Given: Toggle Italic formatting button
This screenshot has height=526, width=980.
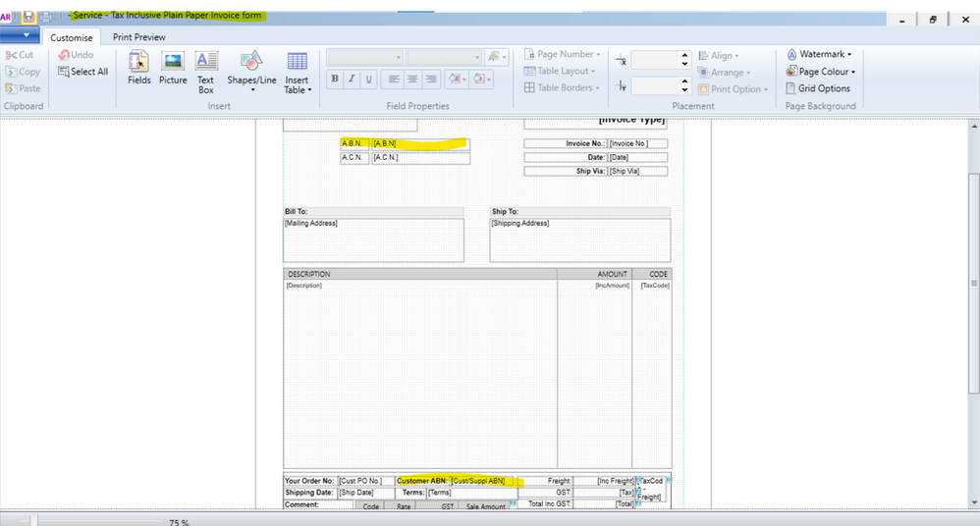Looking at the screenshot, I should (352, 79).
